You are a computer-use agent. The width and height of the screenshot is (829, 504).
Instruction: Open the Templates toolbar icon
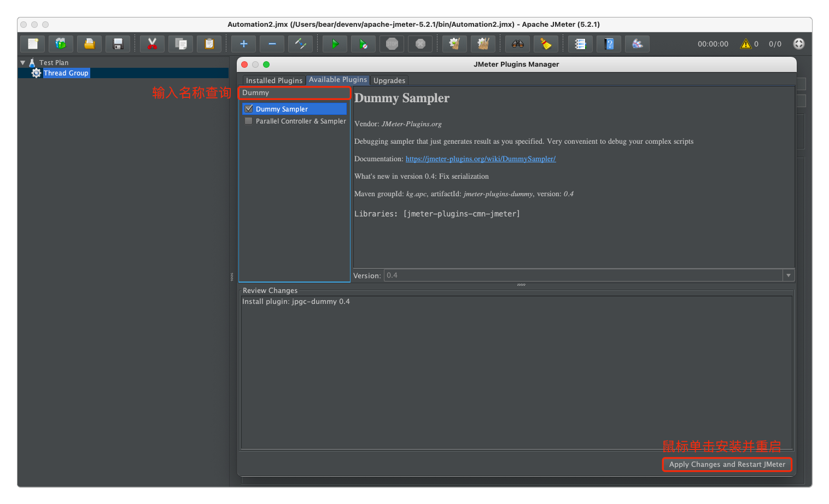pos(61,44)
